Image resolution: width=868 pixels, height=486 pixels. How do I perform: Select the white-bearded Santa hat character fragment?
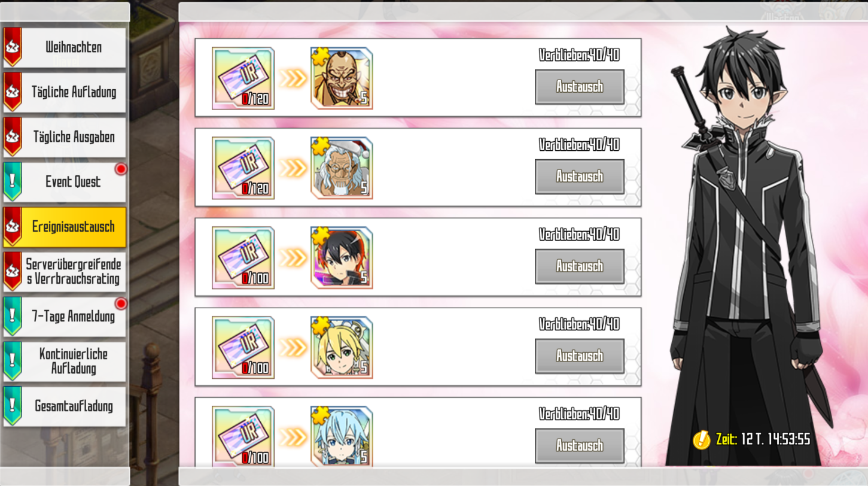342,168
